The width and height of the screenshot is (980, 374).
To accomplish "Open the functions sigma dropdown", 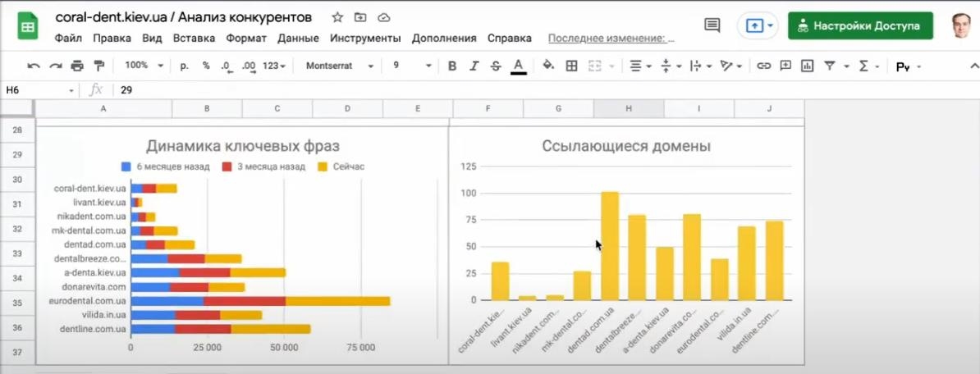I will [x=868, y=66].
